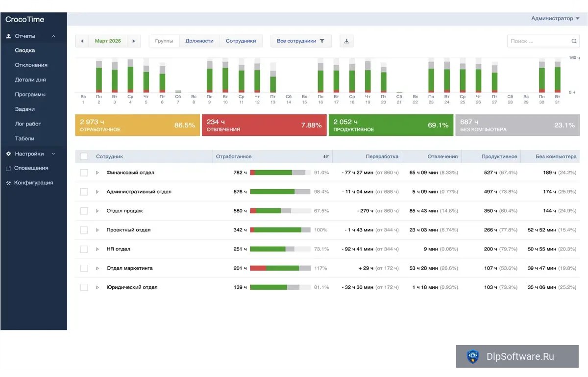Click the search magnifier icon
Viewport: 588px width, 377px height.
pos(574,41)
